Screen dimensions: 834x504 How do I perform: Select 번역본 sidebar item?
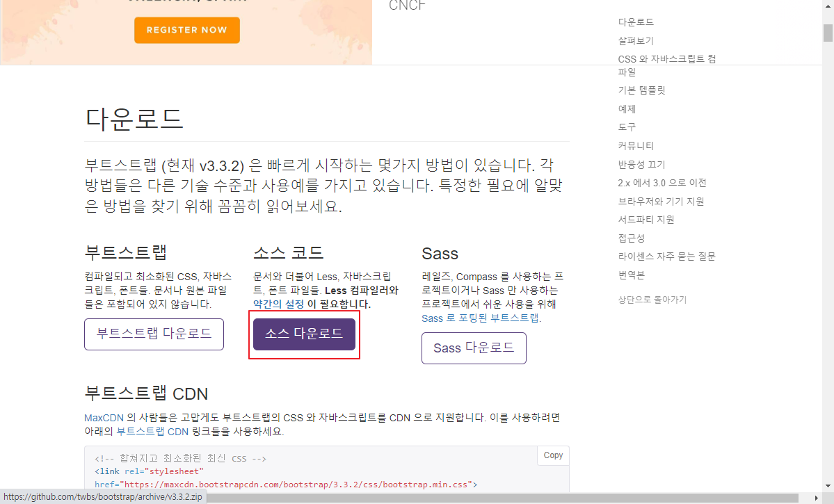(632, 275)
